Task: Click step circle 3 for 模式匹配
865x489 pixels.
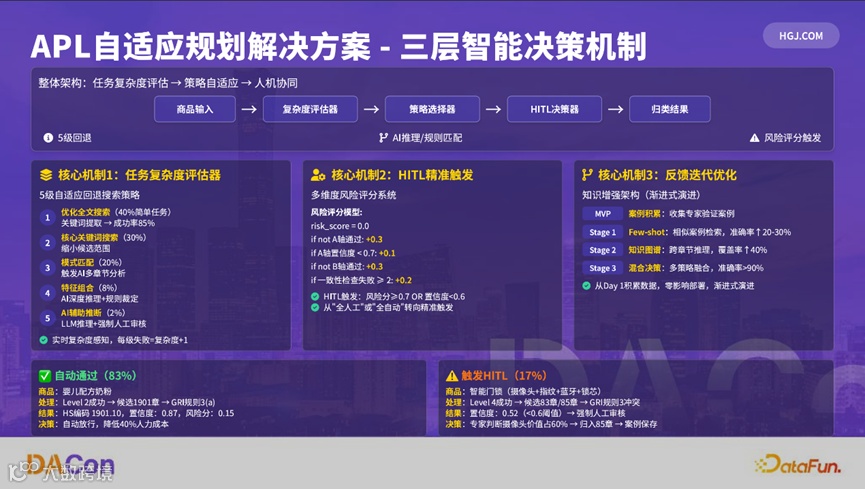Action: pyautogui.click(x=47, y=268)
